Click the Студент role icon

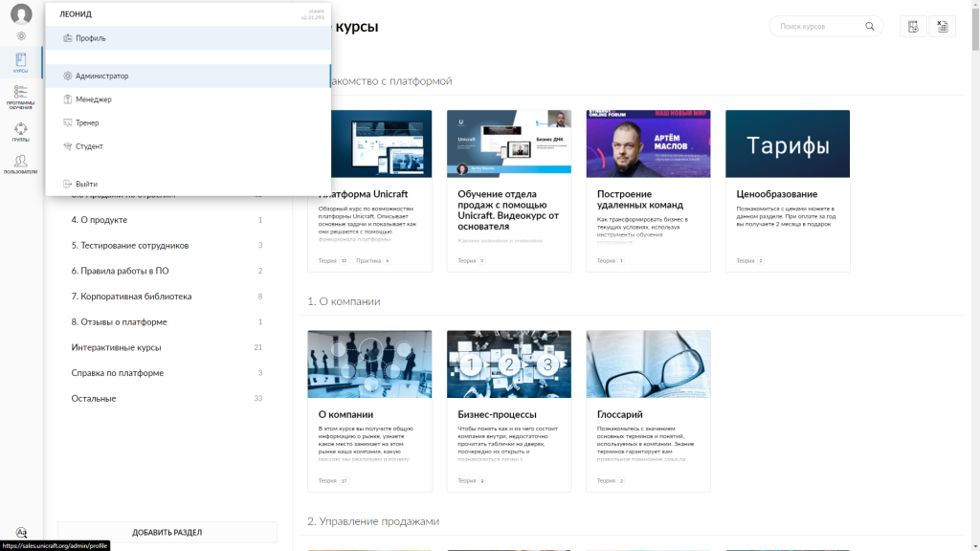(68, 146)
